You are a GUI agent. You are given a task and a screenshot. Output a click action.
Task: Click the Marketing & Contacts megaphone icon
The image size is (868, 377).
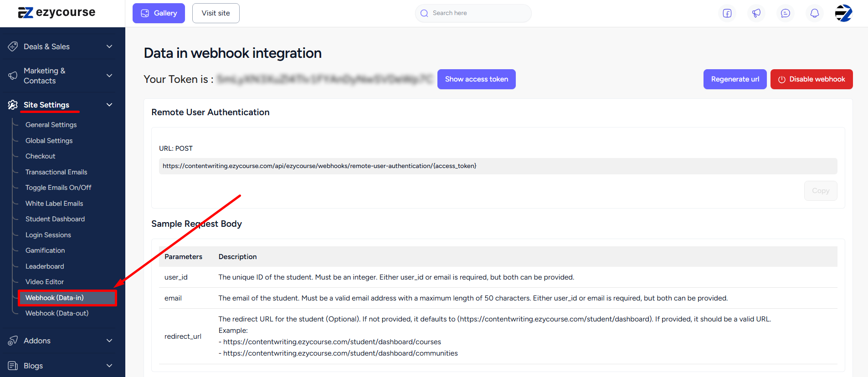(13, 76)
